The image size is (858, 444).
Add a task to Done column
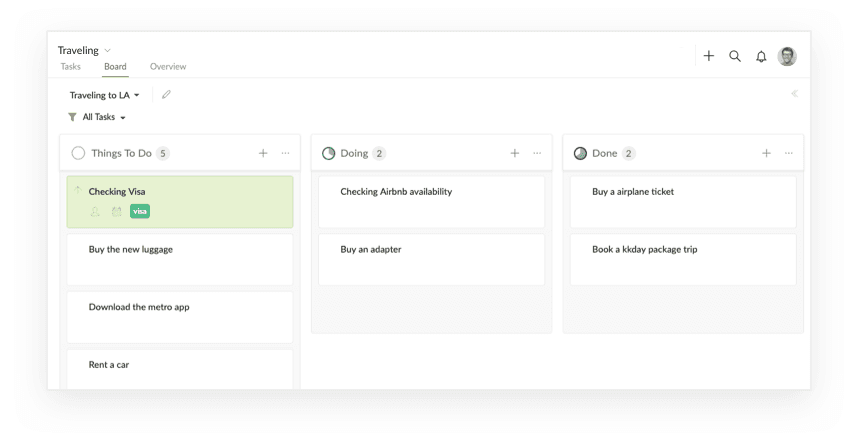point(767,153)
